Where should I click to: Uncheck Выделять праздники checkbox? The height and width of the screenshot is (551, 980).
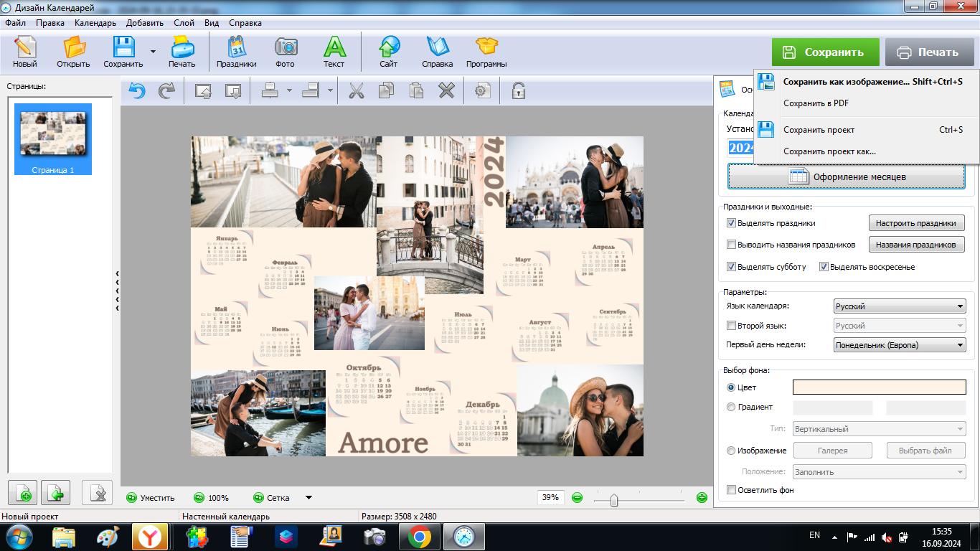[x=732, y=223]
